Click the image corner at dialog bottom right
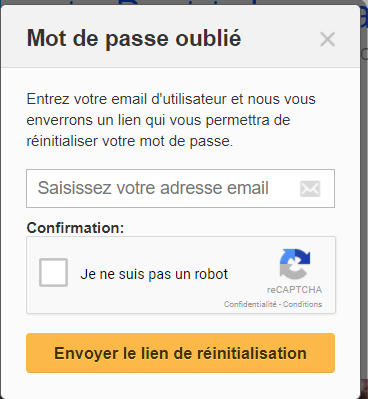Screen dimensions: 368x399 (363, 390)
